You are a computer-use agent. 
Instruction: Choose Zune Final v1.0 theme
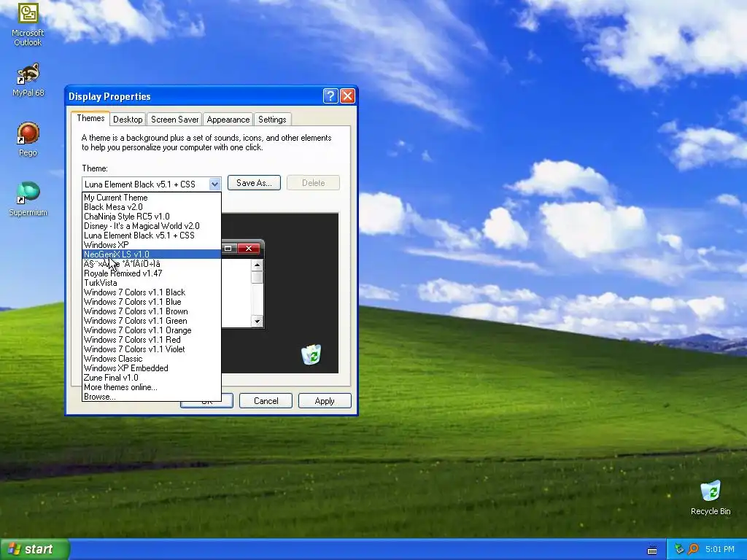152,378
